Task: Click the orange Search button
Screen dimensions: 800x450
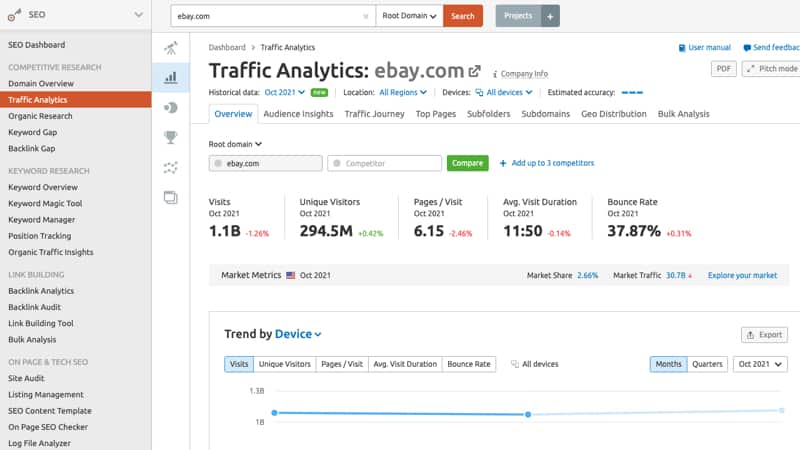Action: 463,16
